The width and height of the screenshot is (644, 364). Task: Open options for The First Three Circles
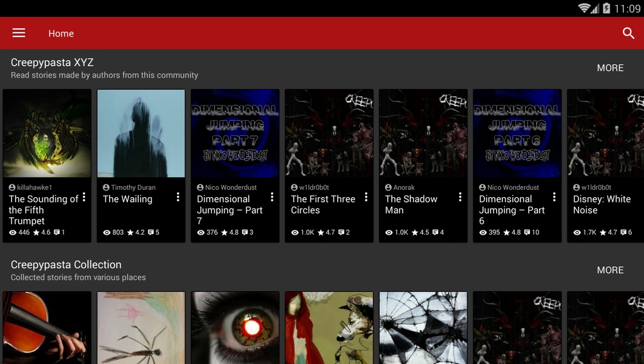[x=366, y=197]
